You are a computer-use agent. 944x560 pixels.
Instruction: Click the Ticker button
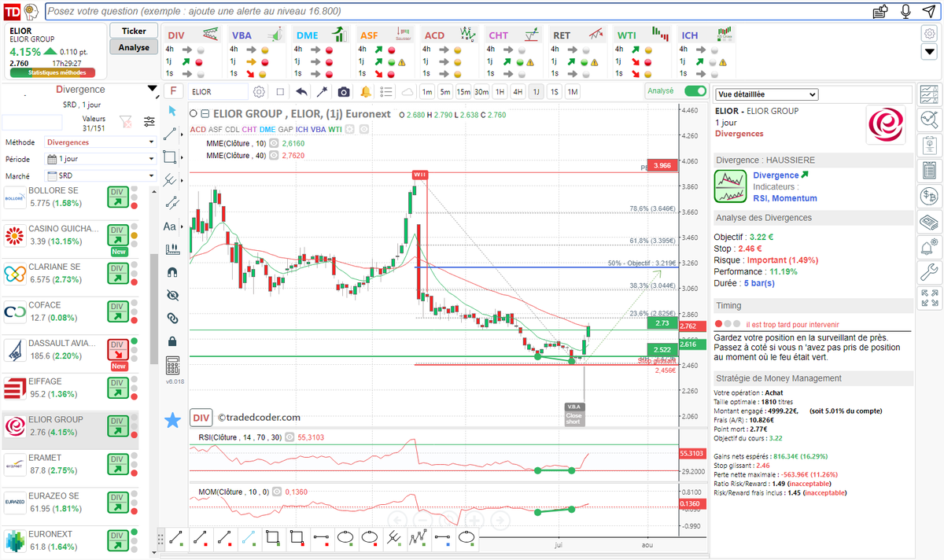pyautogui.click(x=134, y=31)
